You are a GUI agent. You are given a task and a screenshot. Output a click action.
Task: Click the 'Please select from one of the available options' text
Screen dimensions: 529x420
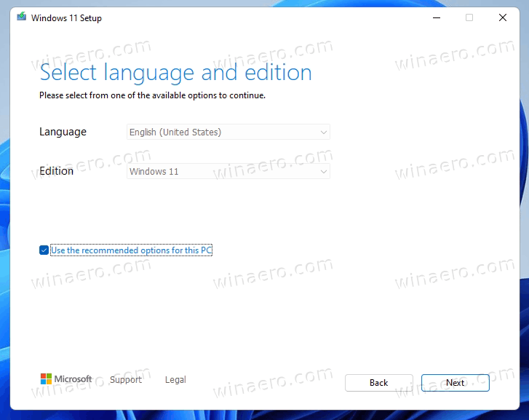pyautogui.click(x=152, y=95)
